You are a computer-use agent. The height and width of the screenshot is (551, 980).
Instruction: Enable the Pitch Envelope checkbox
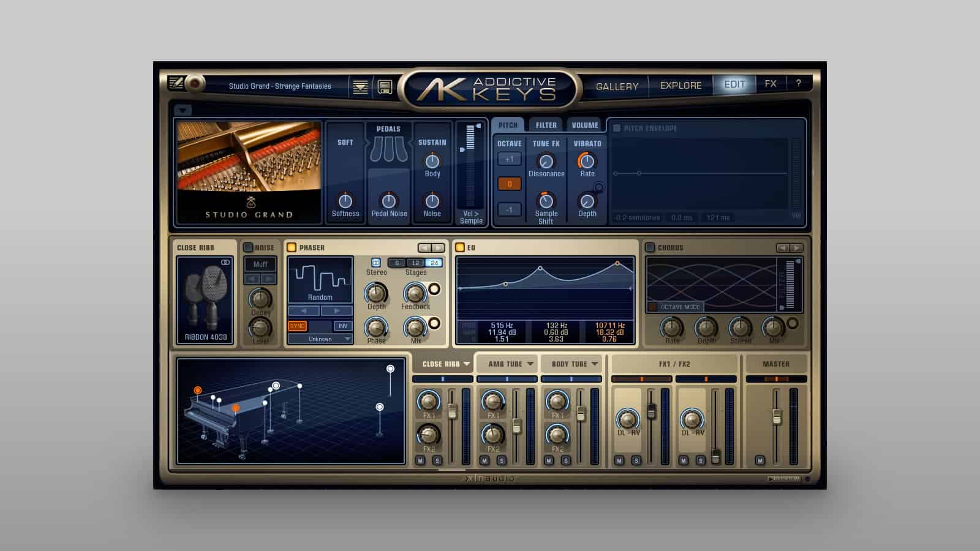coord(617,128)
